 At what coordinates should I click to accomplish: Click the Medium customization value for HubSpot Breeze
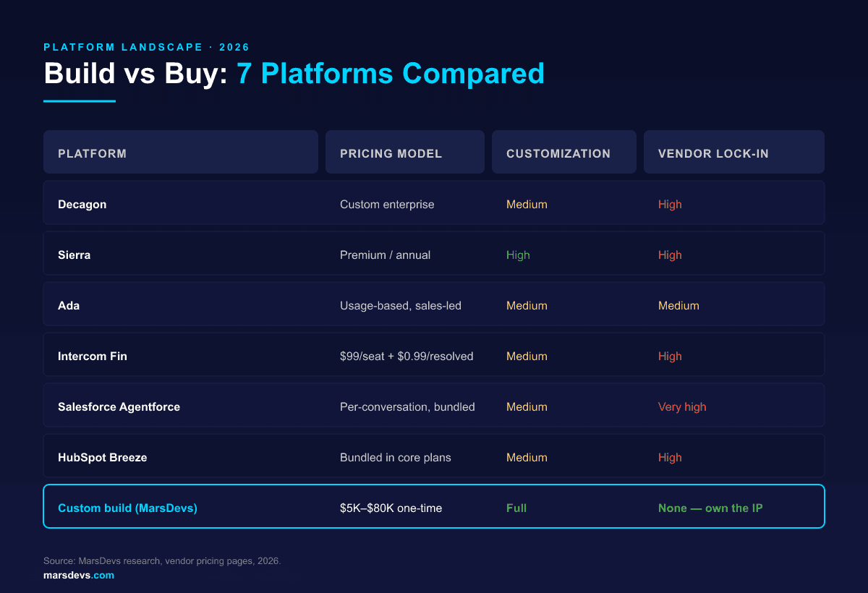tap(527, 458)
